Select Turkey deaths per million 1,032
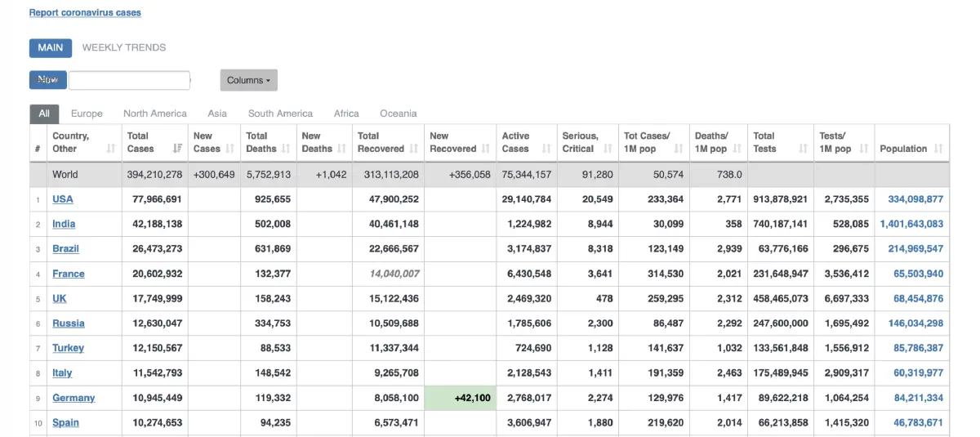The height and width of the screenshot is (437, 980). coord(729,348)
